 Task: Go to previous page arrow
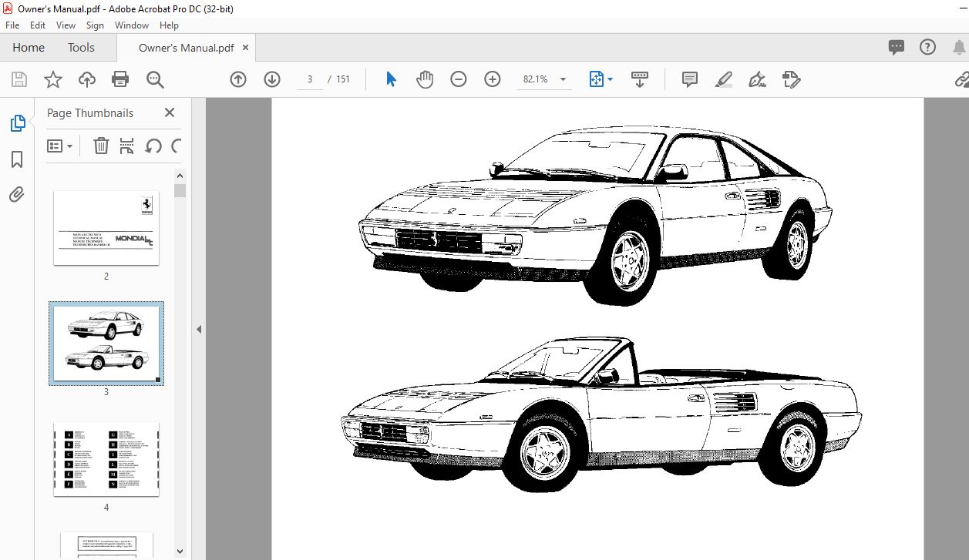[x=238, y=79]
